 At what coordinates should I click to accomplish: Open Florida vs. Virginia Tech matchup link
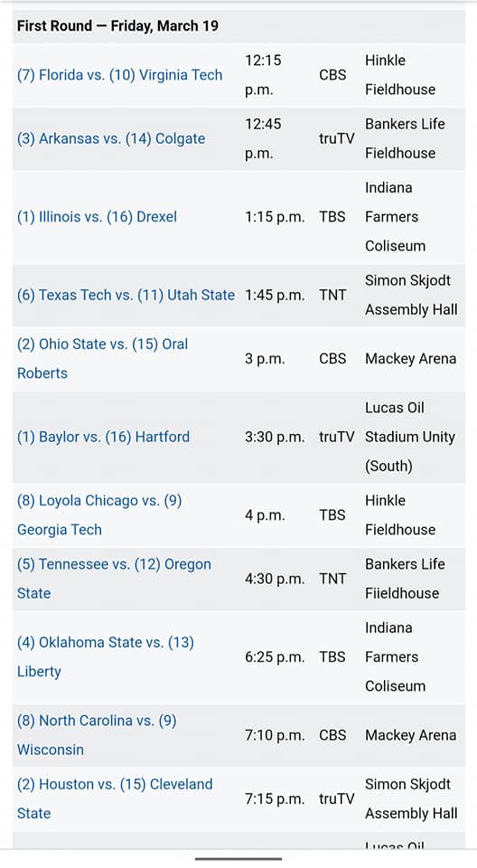tap(119, 75)
